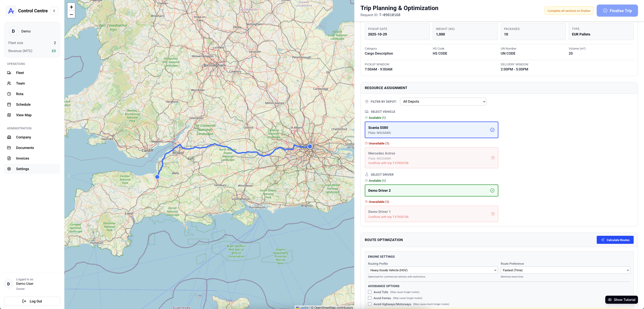Enable the Avoid Tolls checkbox
The height and width of the screenshot is (309, 644).
coord(370,292)
